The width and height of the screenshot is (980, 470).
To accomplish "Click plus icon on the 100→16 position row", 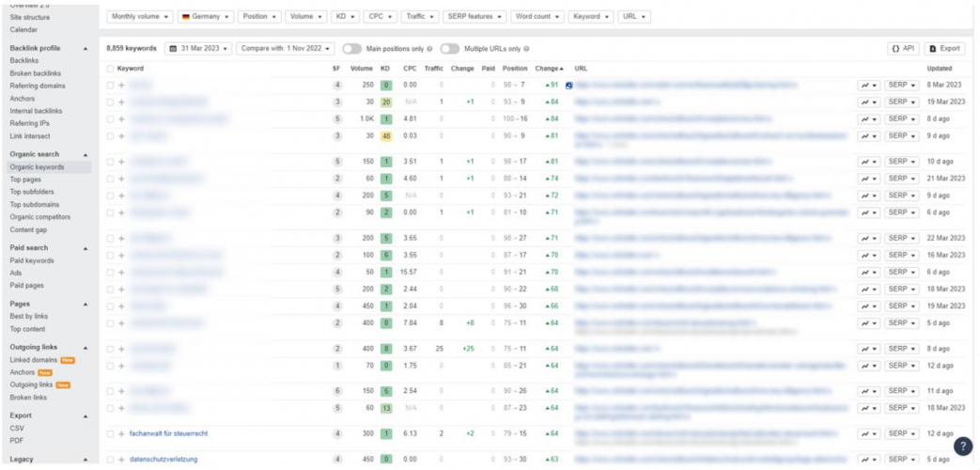I will coord(121,118).
